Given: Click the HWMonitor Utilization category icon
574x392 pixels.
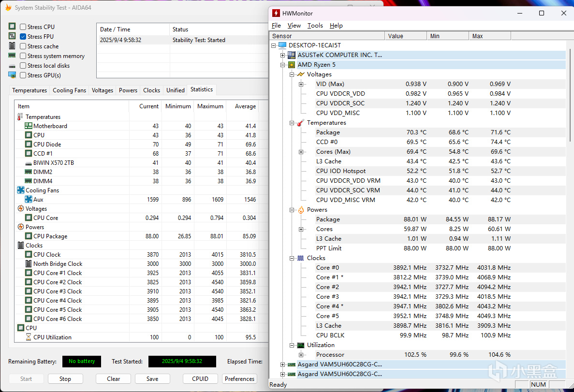Looking at the screenshot, I should 301,345.
